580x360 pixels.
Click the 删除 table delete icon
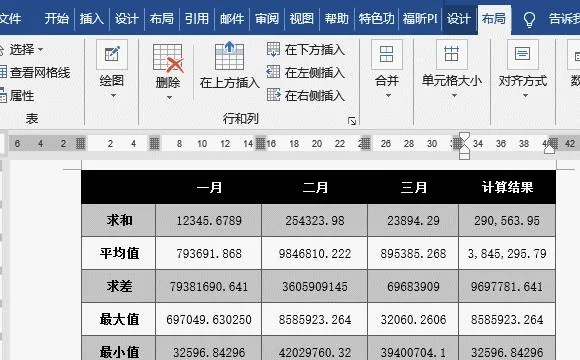coord(168,58)
